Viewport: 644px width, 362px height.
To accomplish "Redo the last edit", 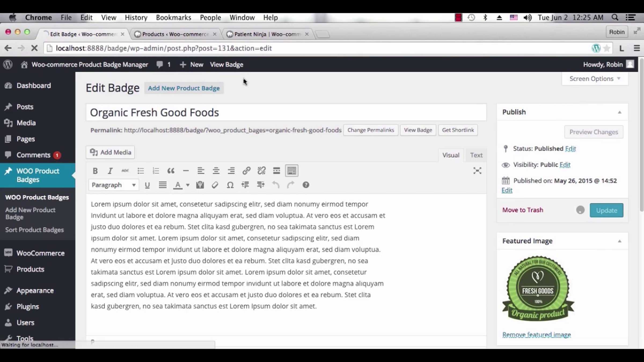I will tap(291, 185).
